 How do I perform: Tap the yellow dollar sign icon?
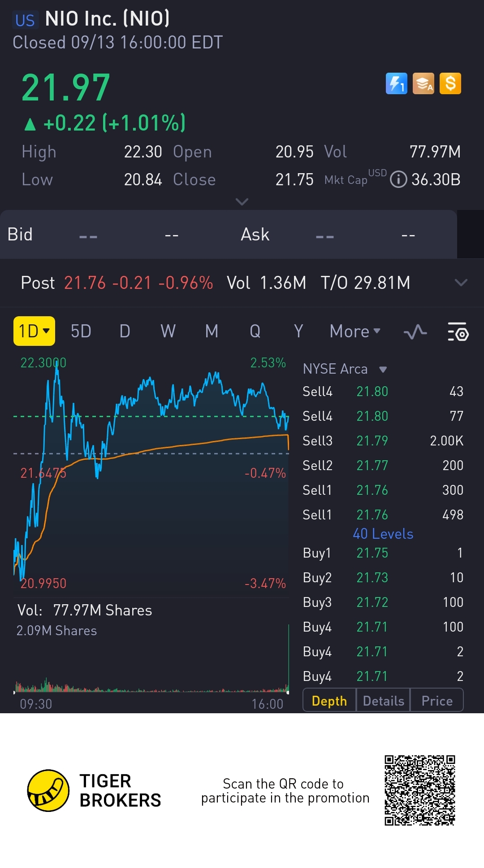click(x=450, y=83)
